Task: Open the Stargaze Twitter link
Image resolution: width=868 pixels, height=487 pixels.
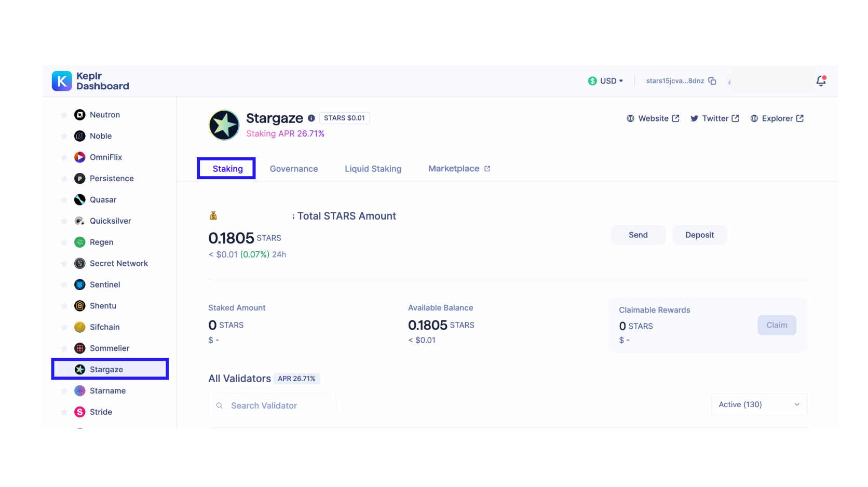Action: coord(715,118)
